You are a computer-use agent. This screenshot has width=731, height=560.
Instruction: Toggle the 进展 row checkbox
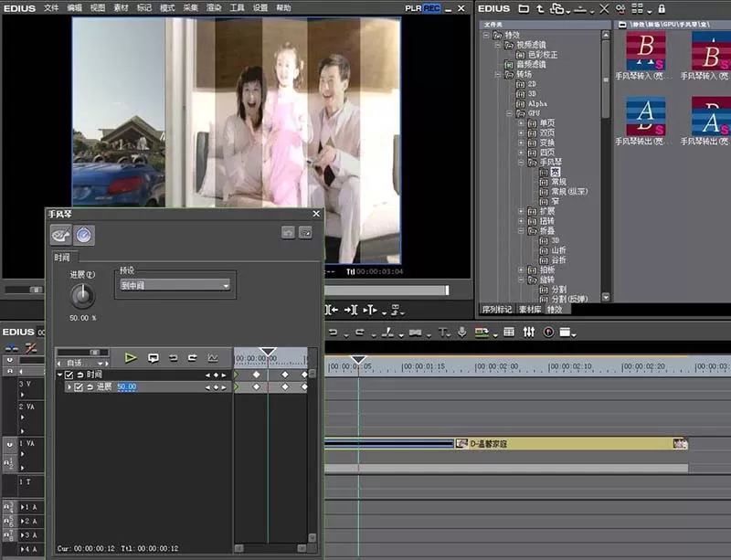(79, 387)
